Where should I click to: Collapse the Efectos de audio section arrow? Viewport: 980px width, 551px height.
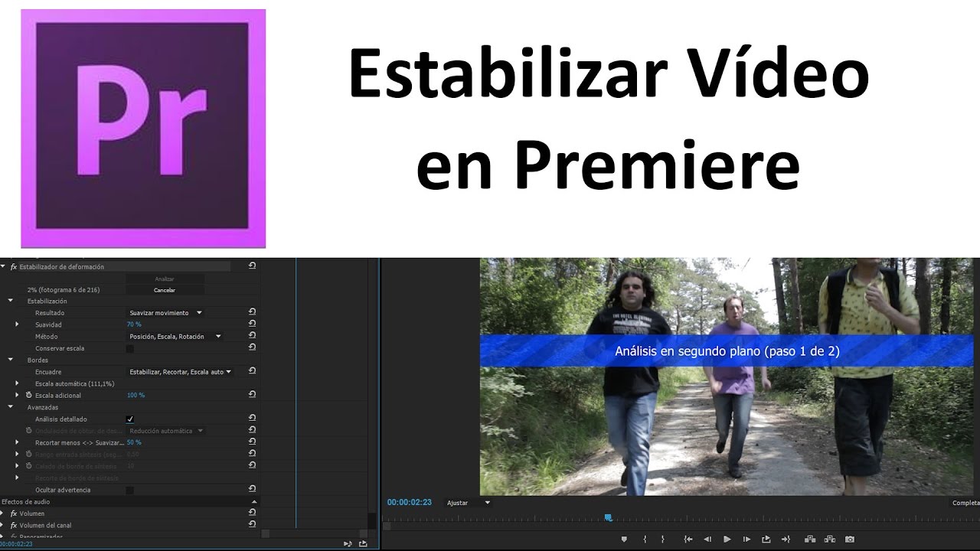[254, 501]
